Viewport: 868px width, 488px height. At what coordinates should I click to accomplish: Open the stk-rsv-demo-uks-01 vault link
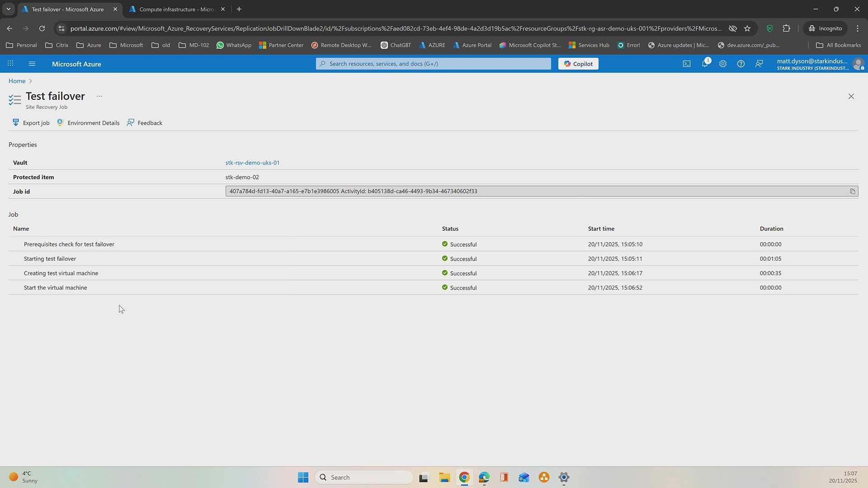click(252, 163)
